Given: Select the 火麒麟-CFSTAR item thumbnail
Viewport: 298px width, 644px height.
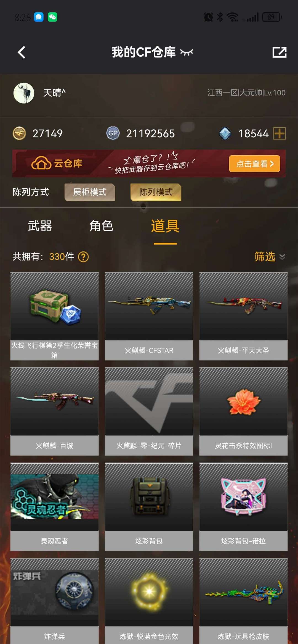Looking at the screenshot, I should tap(149, 306).
